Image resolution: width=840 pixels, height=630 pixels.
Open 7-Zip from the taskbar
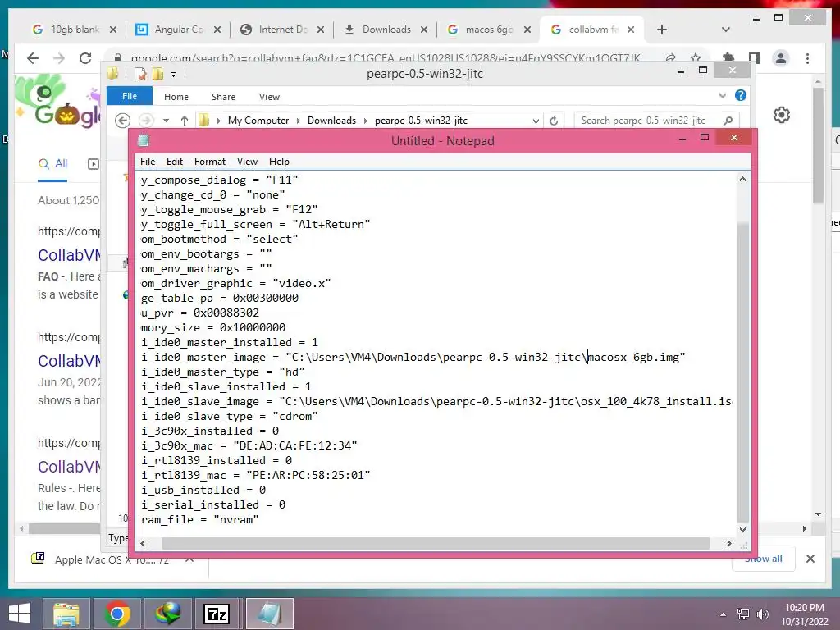(x=217, y=614)
